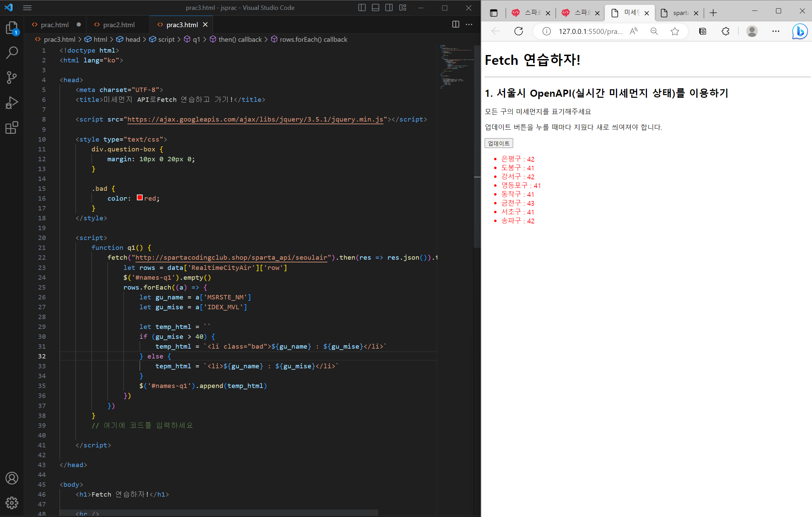Follow the jquery.min.js URL link
This screenshot has height=517, width=812.
pyautogui.click(x=255, y=119)
